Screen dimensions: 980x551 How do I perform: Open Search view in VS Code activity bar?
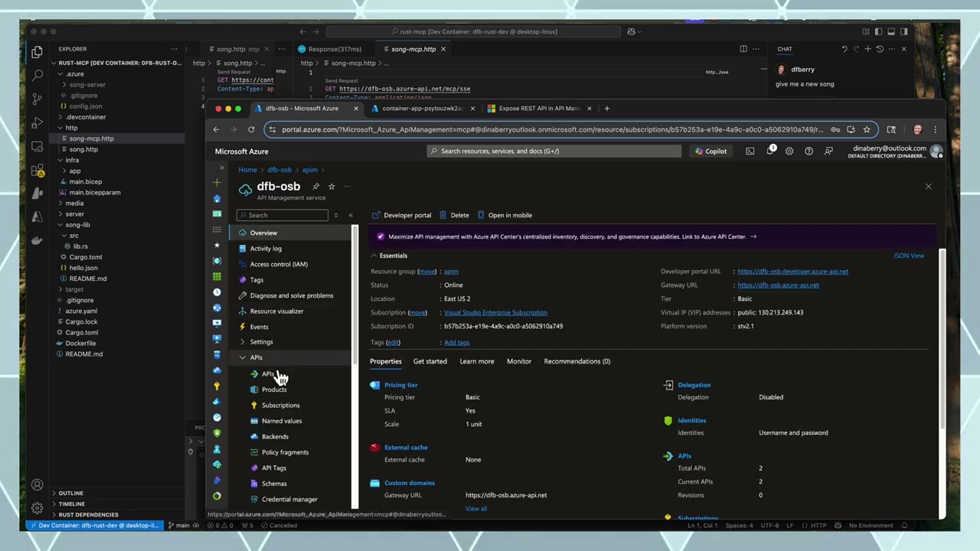pos(37,76)
